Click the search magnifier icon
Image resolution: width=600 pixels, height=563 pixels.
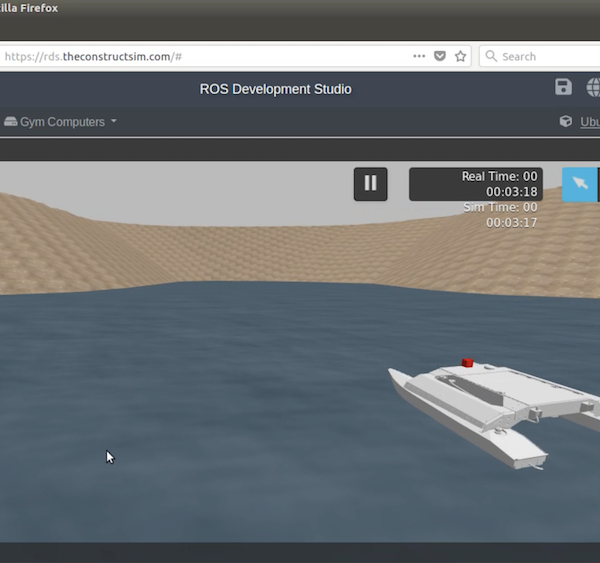pos(491,56)
